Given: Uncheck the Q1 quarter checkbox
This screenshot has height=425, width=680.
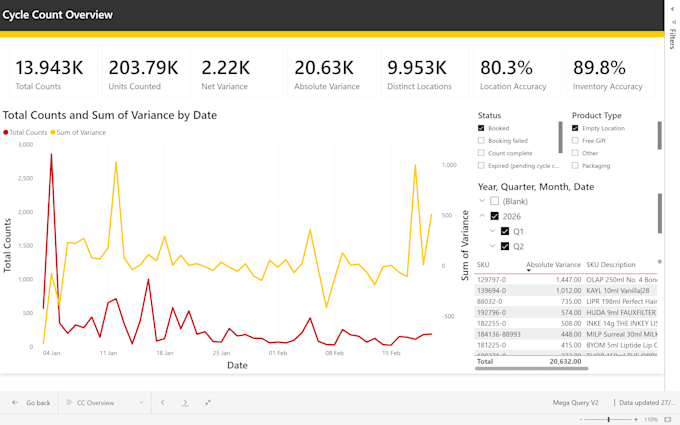Looking at the screenshot, I should [x=505, y=231].
